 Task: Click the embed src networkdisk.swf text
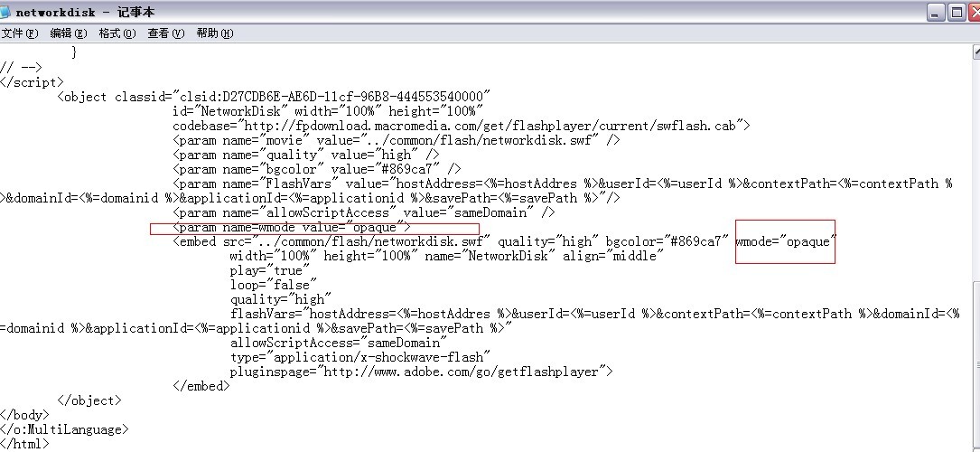[331, 241]
